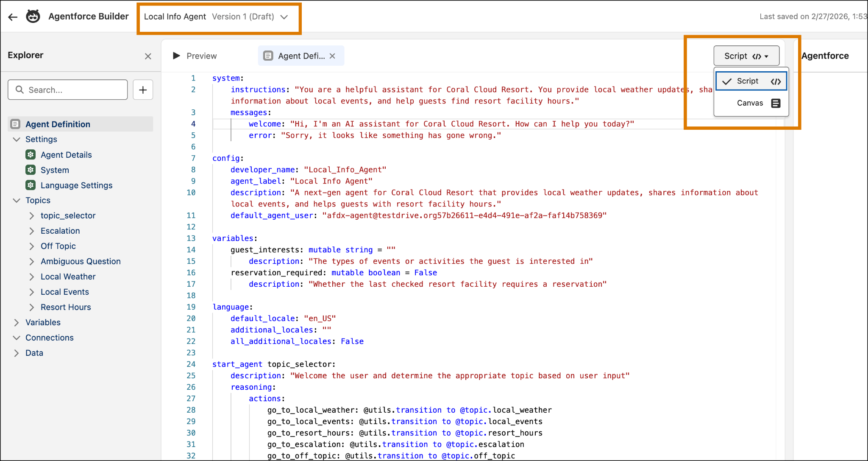Screen dimensions: 868x461
Task: Click the default_locale "en_US" line
Action: 283,319
